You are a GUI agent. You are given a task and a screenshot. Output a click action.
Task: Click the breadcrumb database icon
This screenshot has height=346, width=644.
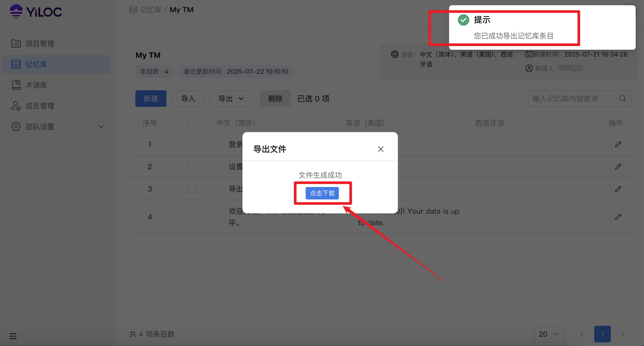click(x=133, y=10)
